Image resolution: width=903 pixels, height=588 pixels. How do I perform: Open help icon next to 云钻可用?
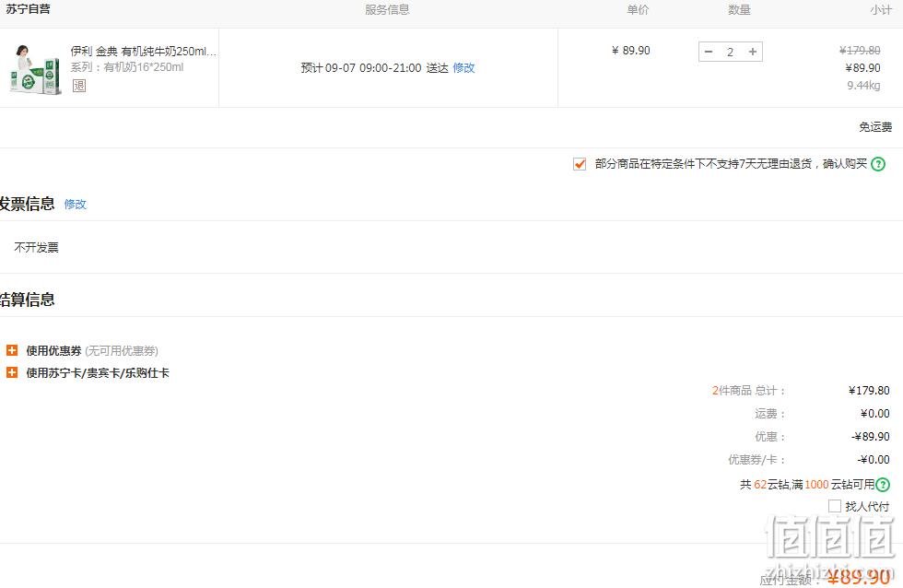883,485
